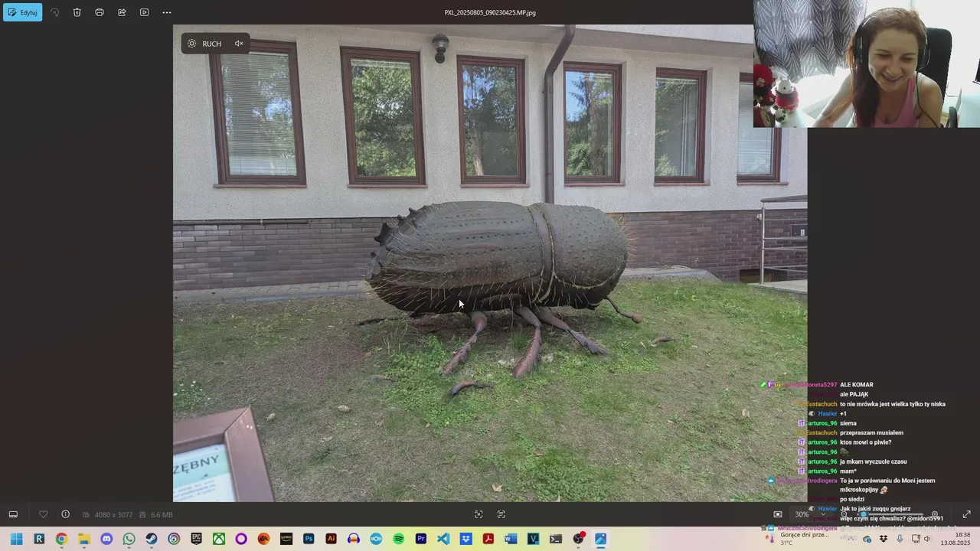Rotate the photo with the rotate icon
980x551 pixels.
point(55,12)
